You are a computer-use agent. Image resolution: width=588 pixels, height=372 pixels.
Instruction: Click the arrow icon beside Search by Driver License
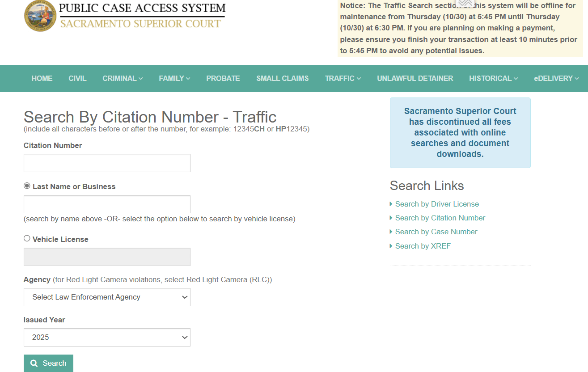pos(391,204)
